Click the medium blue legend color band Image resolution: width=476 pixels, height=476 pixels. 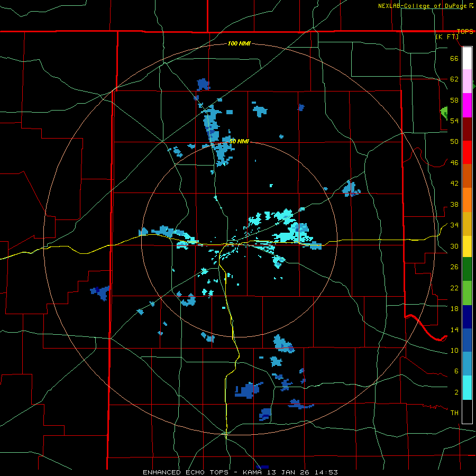(x=467, y=340)
